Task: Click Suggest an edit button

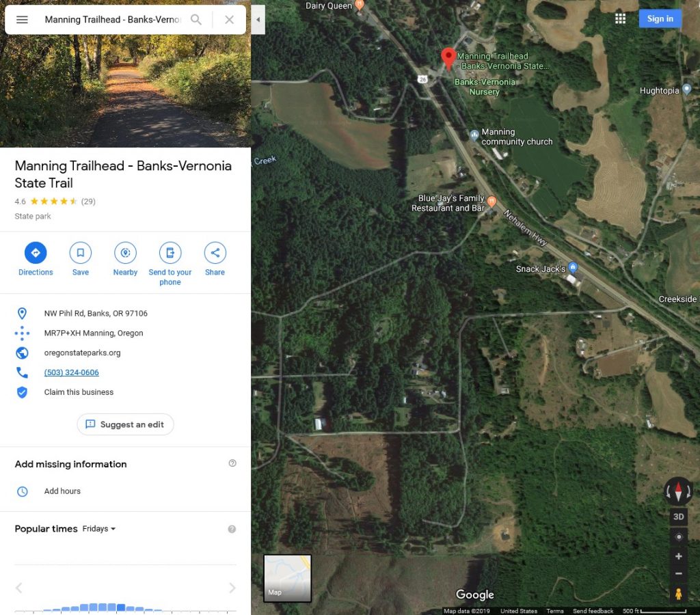Action: click(x=126, y=424)
